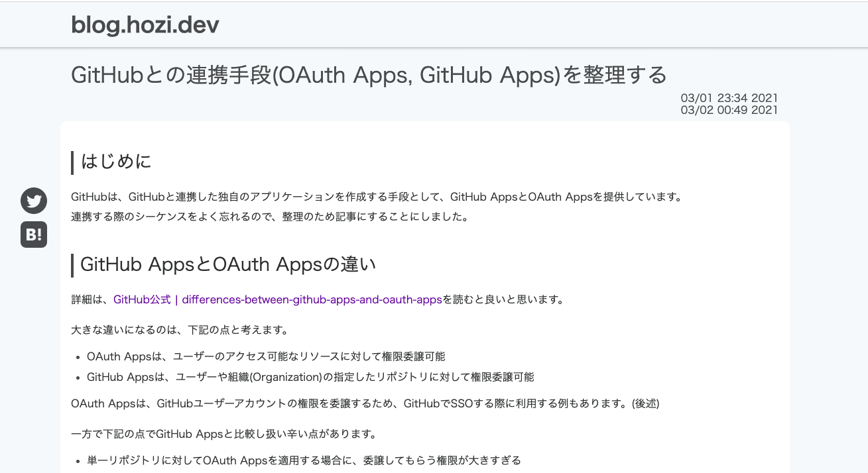Screen dimensions: 868x473
Task: Click bullet starting 単一リポジトリに対して
Action: coord(304,460)
